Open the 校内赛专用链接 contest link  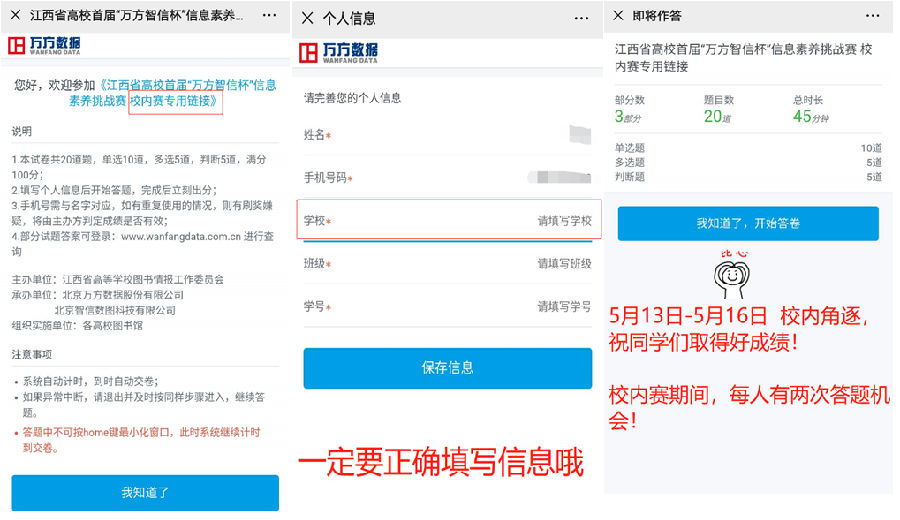(x=175, y=101)
